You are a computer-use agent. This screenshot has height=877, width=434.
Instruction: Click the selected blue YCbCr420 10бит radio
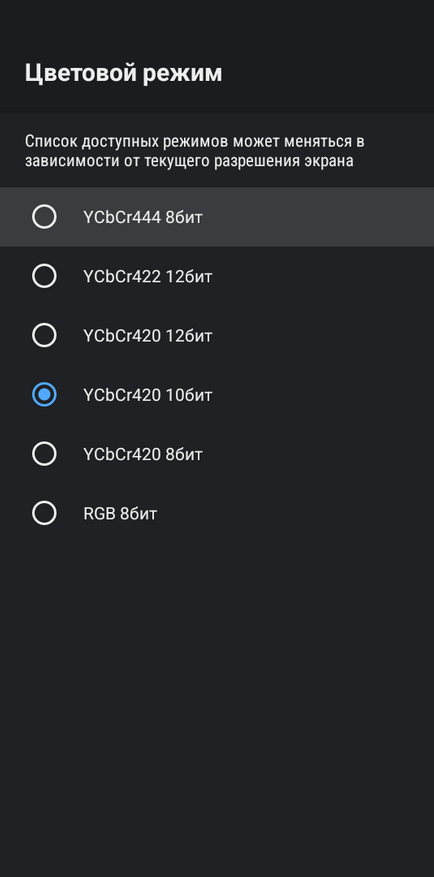point(44,395)
